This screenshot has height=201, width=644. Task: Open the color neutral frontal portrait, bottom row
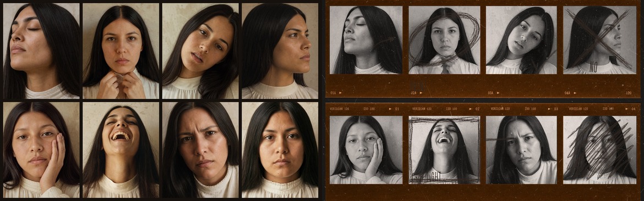click(x=280, y=150)
